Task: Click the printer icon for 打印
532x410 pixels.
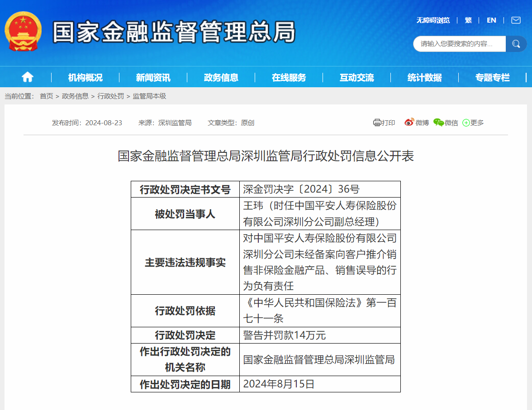Action: 376,123
